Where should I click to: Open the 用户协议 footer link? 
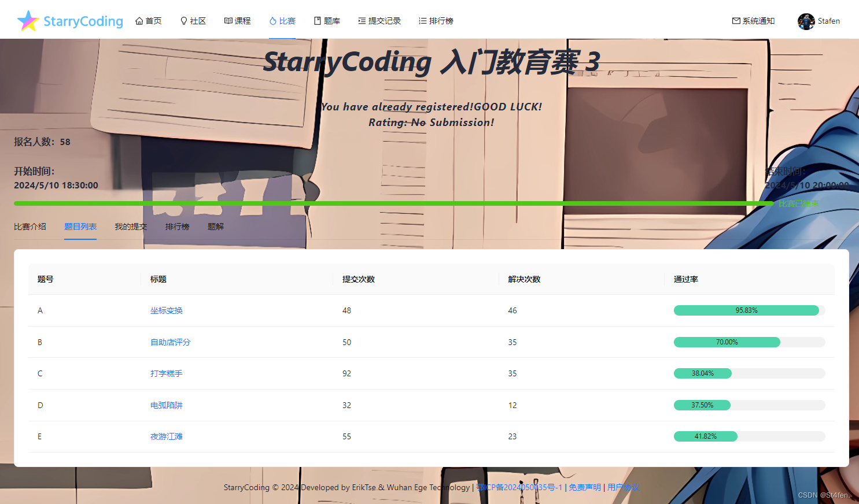[x=624, y=487]
